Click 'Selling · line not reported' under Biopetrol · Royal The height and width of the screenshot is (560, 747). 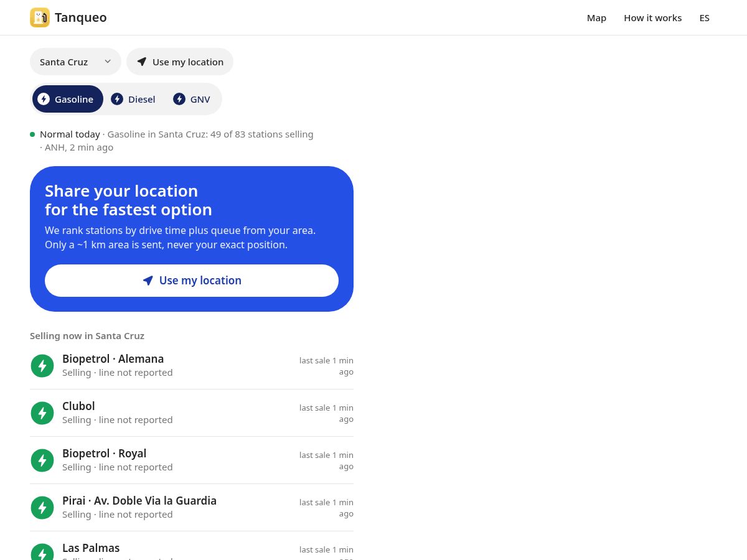click(118, 467)
